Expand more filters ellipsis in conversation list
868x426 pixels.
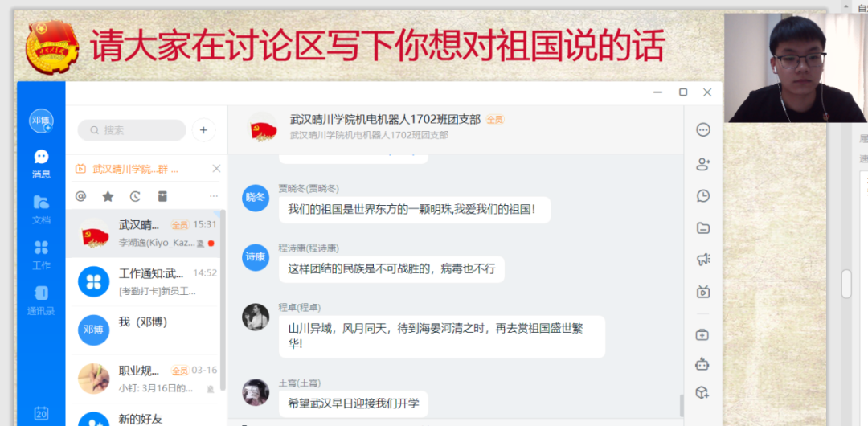[x=214, y=196]
